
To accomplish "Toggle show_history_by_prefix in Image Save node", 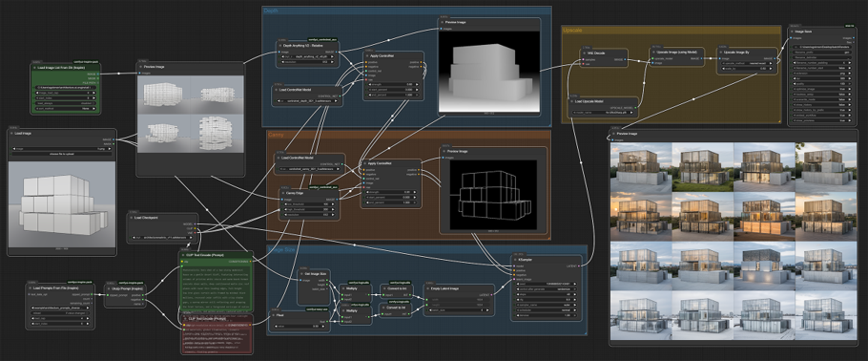I will coord(822,111).
